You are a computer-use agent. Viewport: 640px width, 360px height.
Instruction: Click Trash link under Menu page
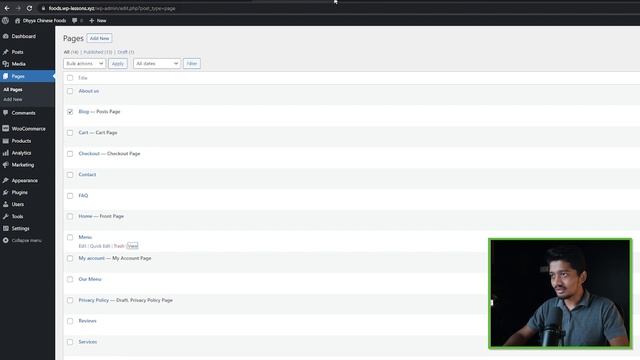coord(119,246)
